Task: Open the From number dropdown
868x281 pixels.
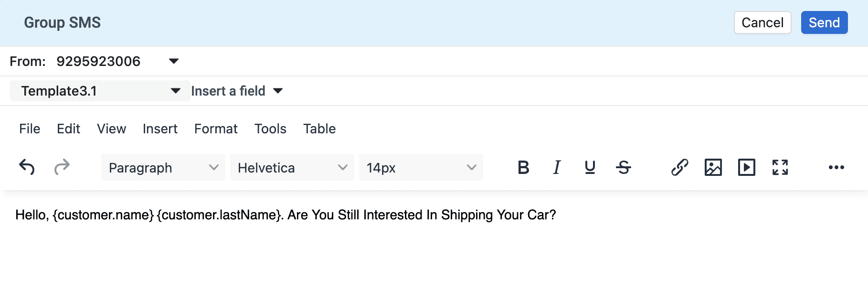Action: [x=174, y=61]
